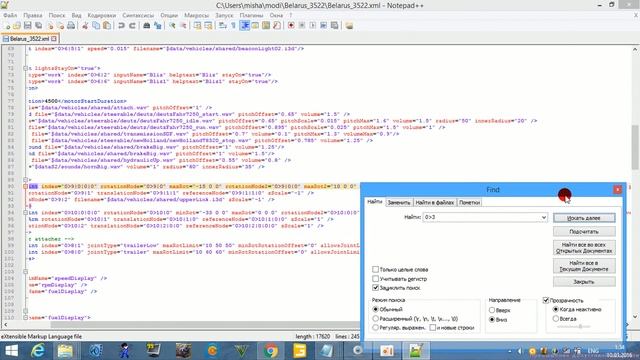This screenshot has height=360, width=640.
Task: Switch to the Найти в файлах tab
Action: click(x=435, y=202)
